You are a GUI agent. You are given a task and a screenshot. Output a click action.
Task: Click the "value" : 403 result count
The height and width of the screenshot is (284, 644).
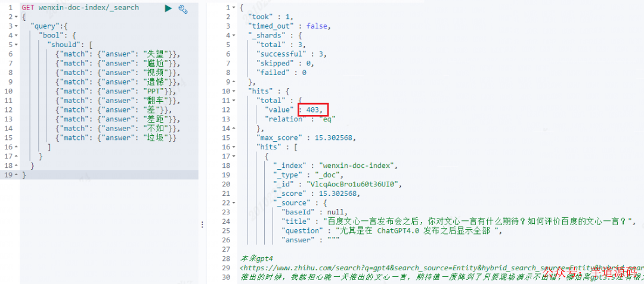[x=314, y=110]
